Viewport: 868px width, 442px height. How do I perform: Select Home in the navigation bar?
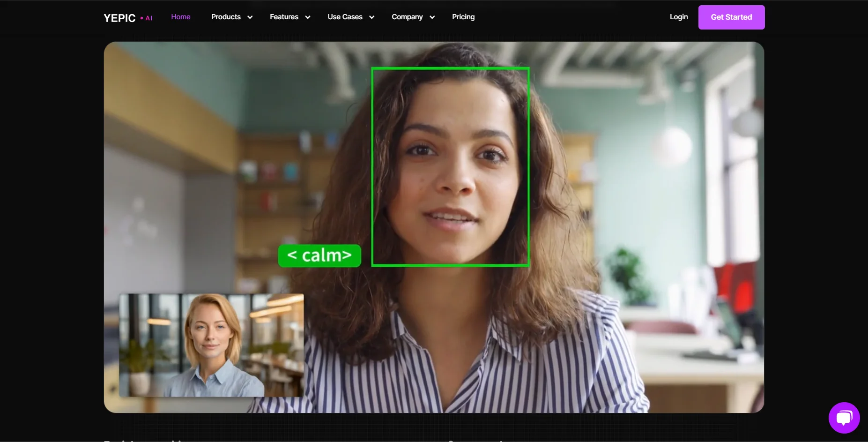tap(180, 17)
